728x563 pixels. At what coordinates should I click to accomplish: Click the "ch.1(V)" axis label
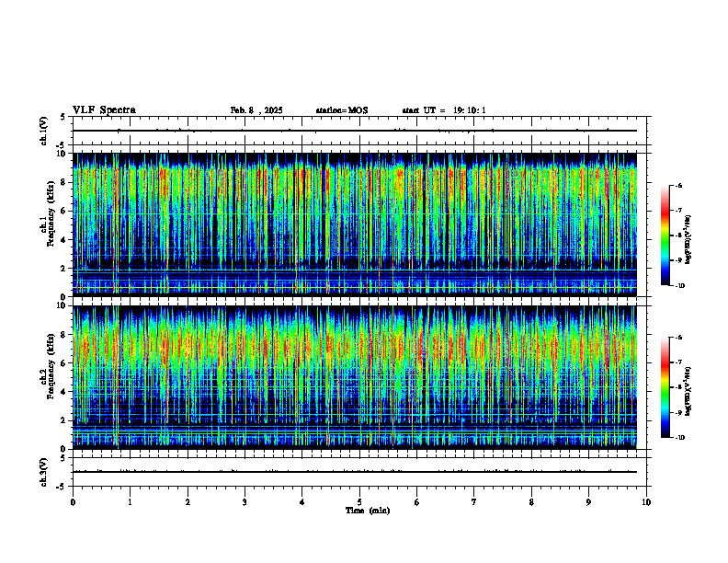pyautogui.click(x=44, y=131)
